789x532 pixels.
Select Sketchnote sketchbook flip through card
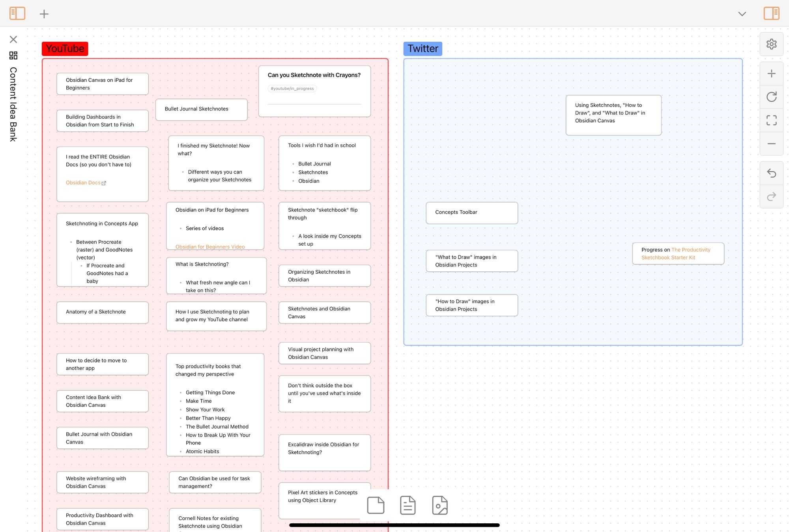[x=325, y=226]
